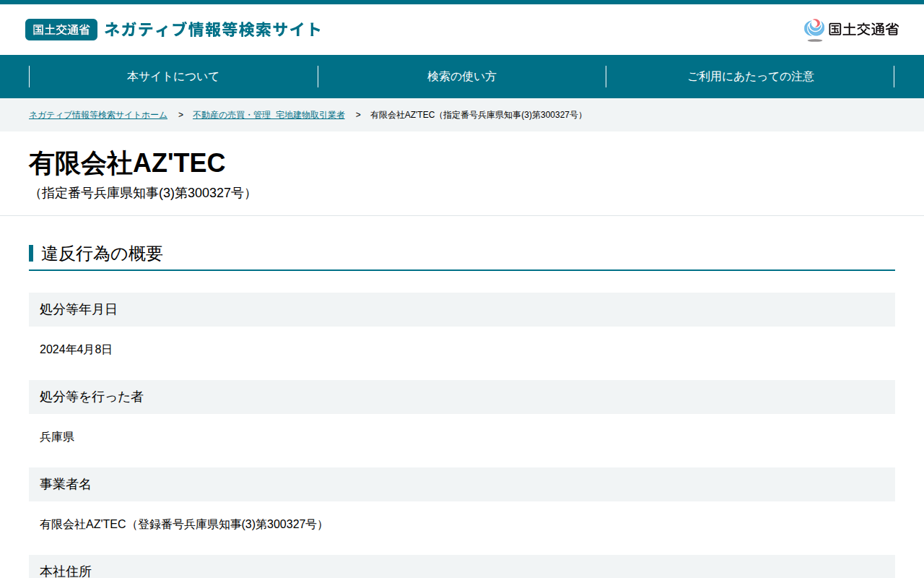Screen dimensions: 924x578
Task: Click the 処分等を行った者 label row
Action: pos(462,397)
